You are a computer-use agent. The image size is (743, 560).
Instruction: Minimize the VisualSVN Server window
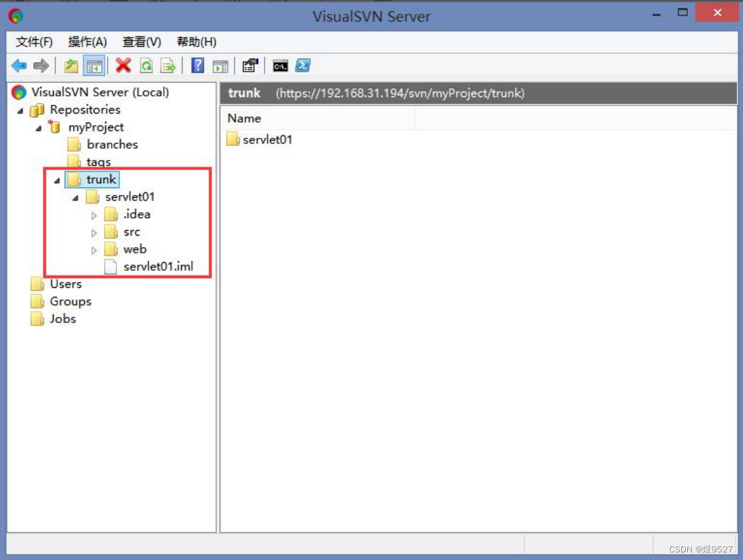[656, 14]
